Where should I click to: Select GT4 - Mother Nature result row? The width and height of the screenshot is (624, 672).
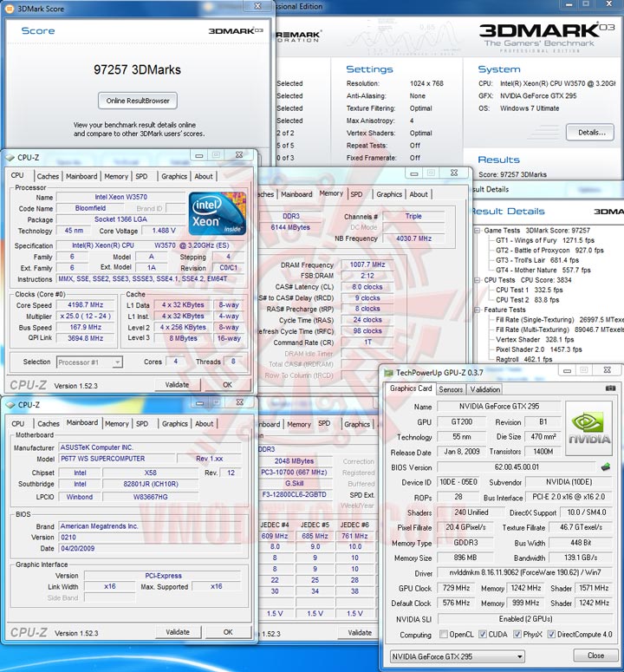pyautogui.click(x=543, y=270)
